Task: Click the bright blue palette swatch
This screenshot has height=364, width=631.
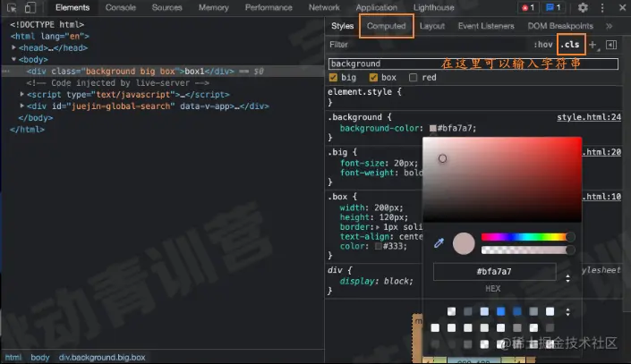Action: pyautogui.click(x=500, y=311)
